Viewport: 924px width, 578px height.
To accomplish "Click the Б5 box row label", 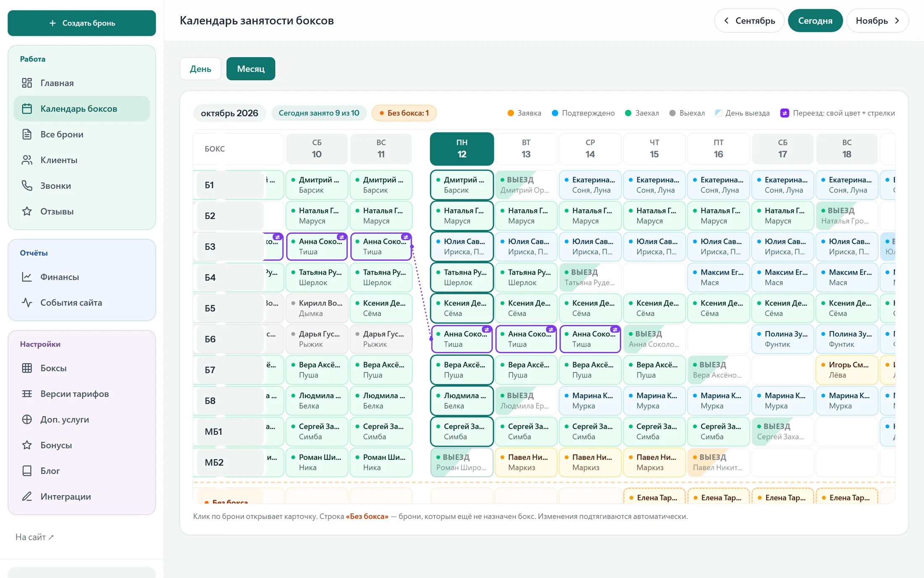I will [x=230, y=308].
